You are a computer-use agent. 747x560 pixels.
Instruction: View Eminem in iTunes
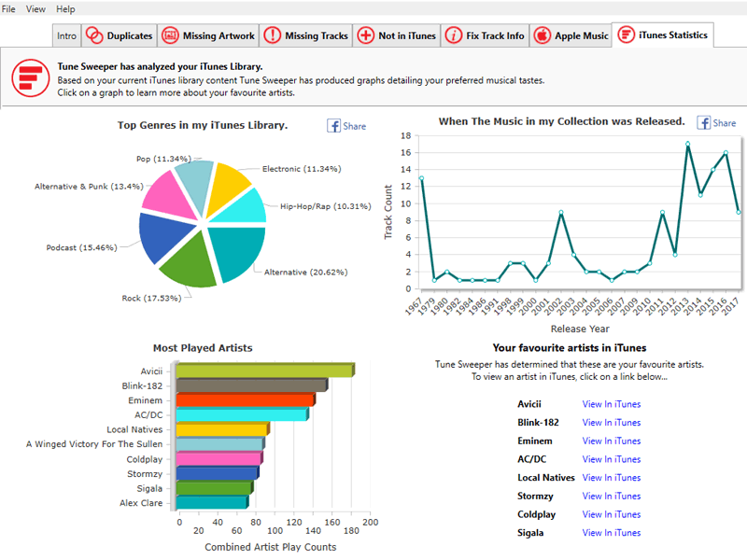612,441
